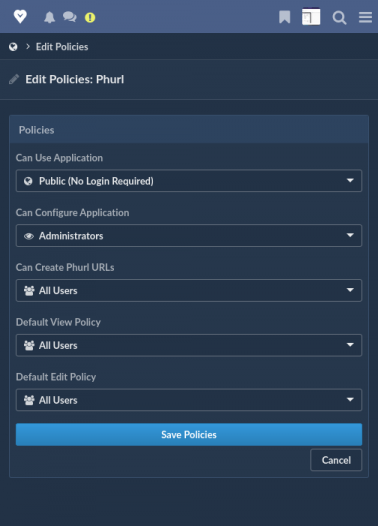Open the Can Configure Application Administrators dropdown
378x526 pixels.
pos(189,235)
